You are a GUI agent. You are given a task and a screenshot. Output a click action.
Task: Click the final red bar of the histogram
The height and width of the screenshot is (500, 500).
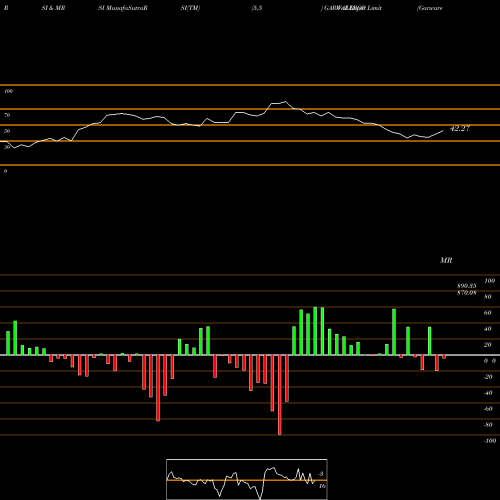(444, 357)
